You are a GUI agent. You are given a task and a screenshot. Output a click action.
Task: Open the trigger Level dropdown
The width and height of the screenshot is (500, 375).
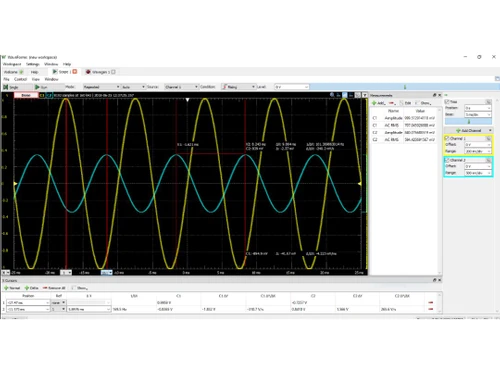tap(292, 87)
